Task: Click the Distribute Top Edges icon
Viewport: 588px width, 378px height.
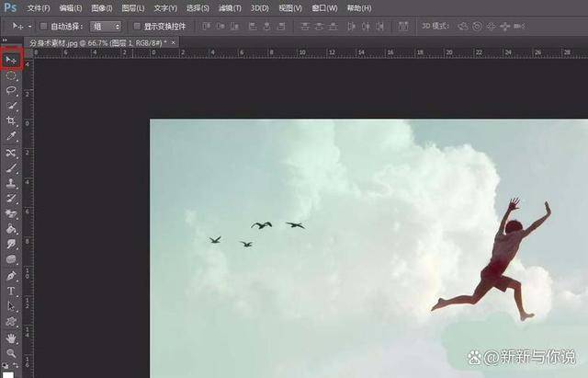Action: 305,27
